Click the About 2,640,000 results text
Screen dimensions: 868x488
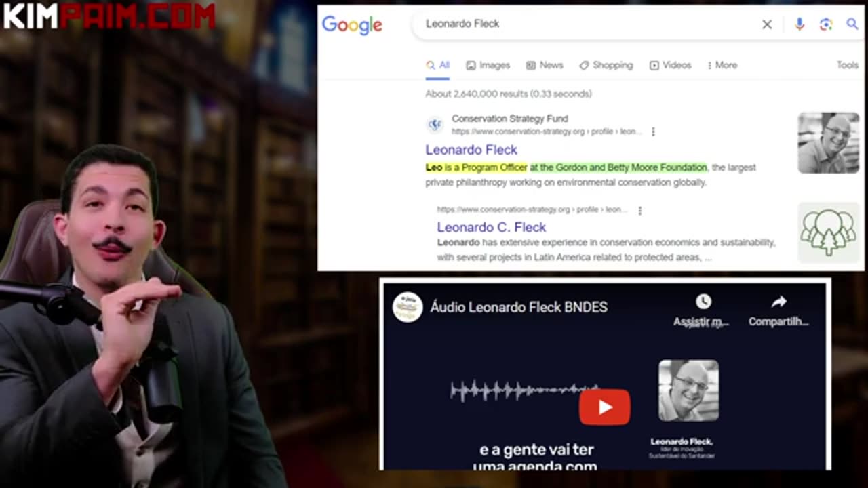(509, 94)
